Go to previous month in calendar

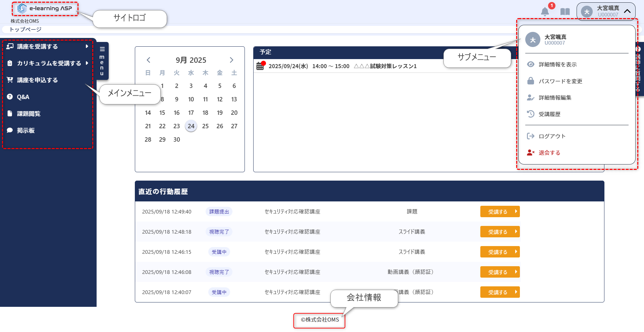click(x=148, y=60)
